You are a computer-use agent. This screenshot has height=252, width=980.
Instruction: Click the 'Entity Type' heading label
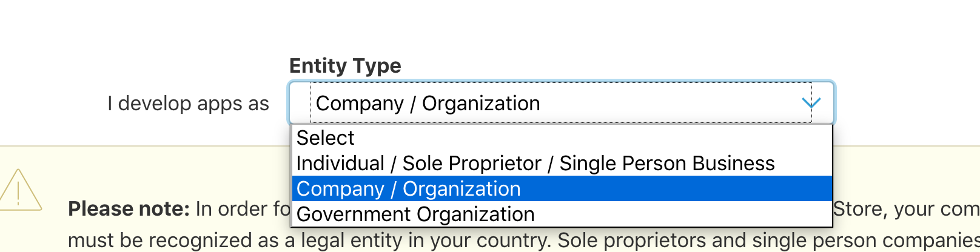click(345, 65)
